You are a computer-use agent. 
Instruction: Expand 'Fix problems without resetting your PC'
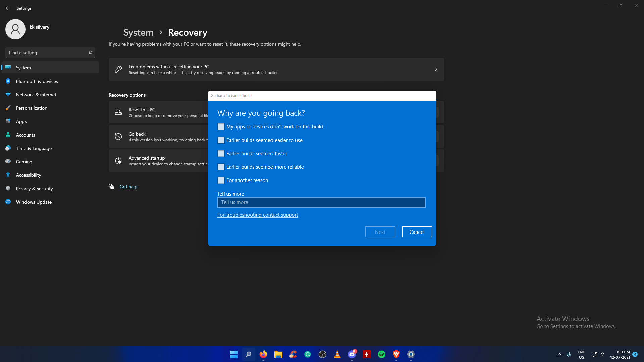click(436, 69)
